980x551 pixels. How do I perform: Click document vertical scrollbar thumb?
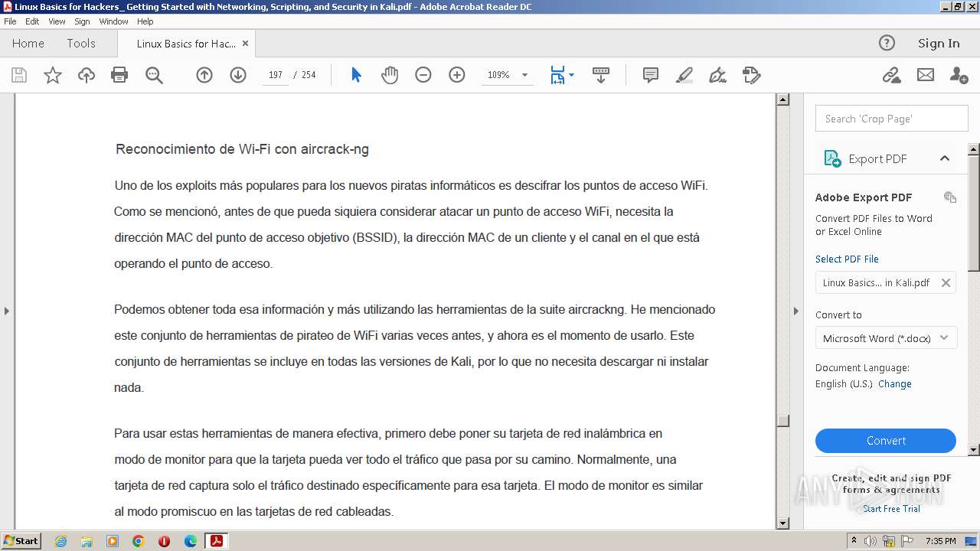click(x=782, y=421)
